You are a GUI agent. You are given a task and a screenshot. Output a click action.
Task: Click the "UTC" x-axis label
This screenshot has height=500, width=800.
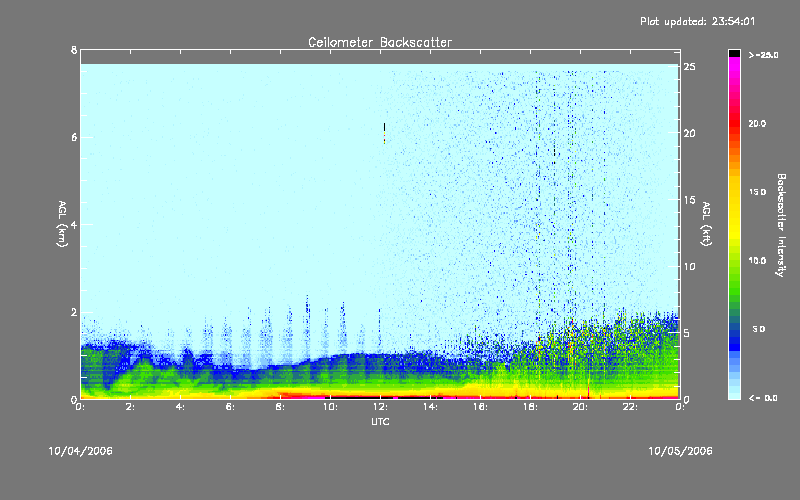(x=380, y=422)
